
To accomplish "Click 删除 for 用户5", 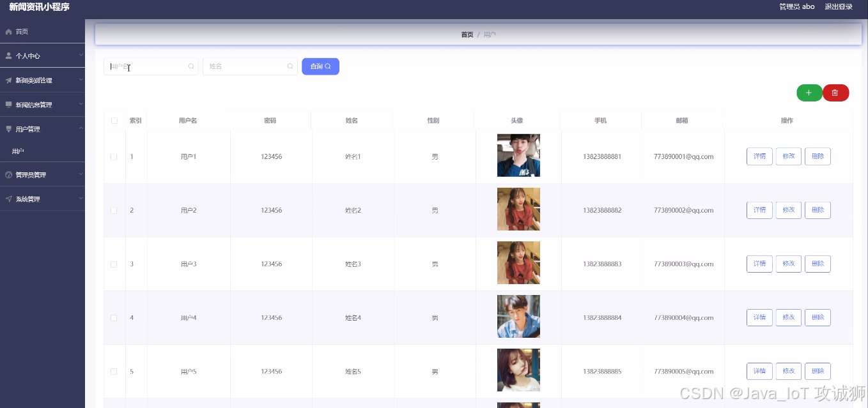I will point(818,371).
